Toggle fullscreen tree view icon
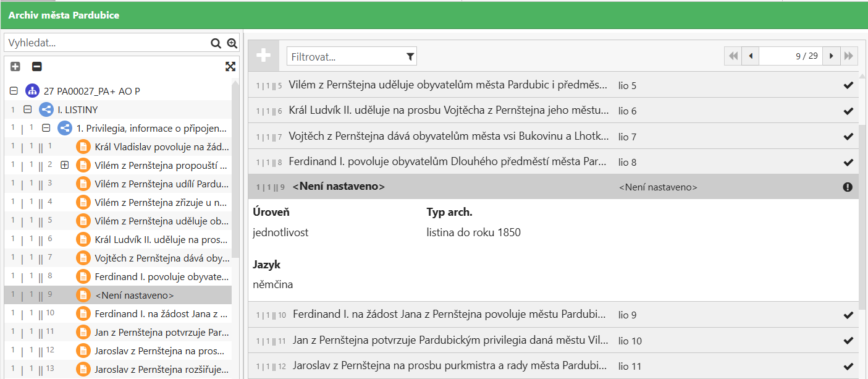The height and width of the screenshot is (379, 868). [230, 67]
